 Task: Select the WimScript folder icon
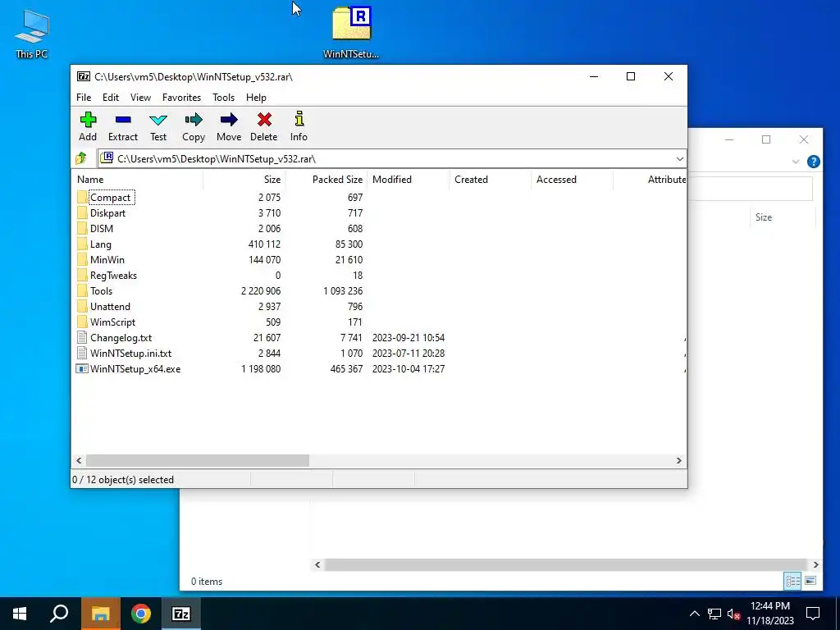[x=82, y=322]
